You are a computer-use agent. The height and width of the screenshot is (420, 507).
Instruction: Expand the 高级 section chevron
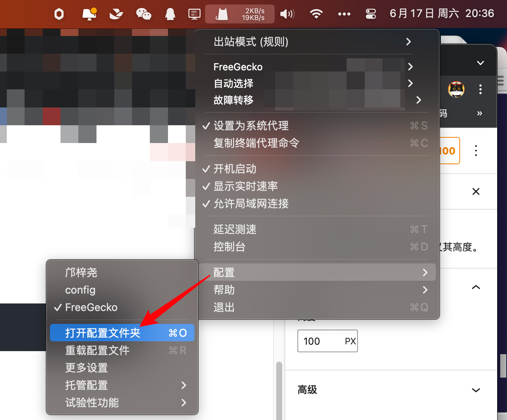476,390
